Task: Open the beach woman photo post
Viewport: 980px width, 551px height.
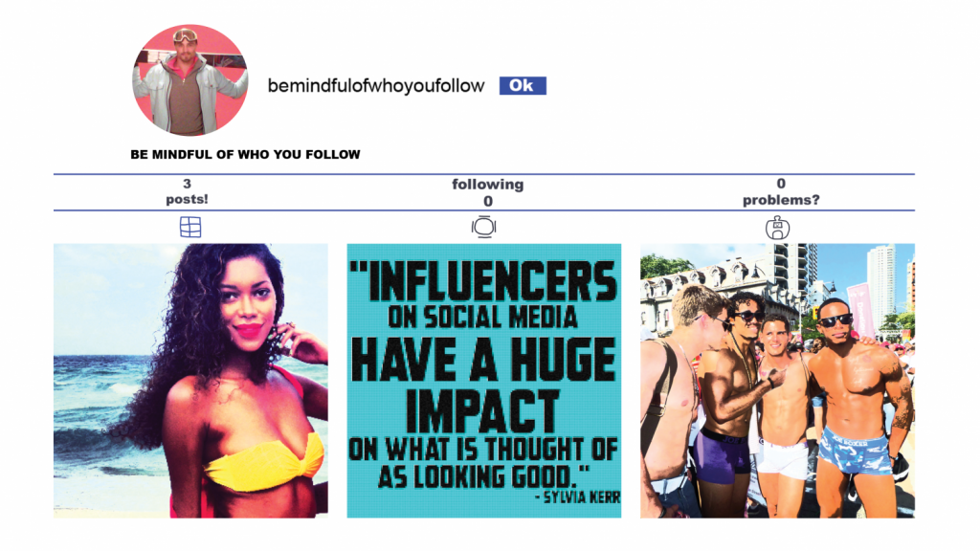Action: [190, 381]
